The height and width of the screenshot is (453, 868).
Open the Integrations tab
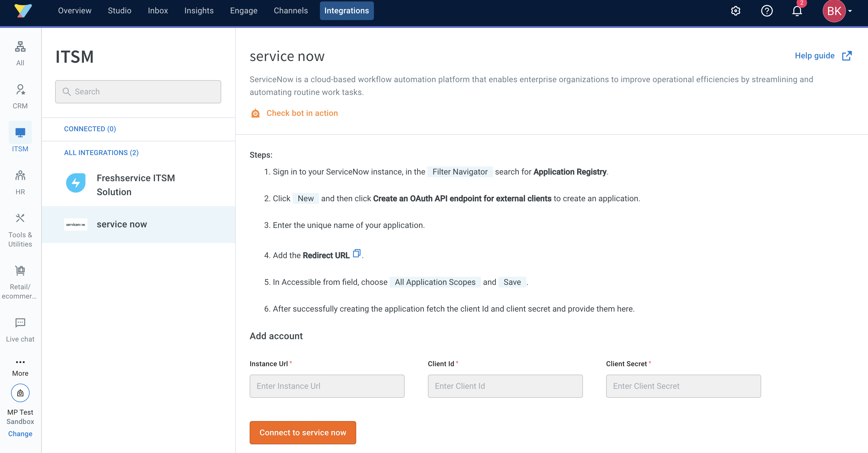click(347, 11)
